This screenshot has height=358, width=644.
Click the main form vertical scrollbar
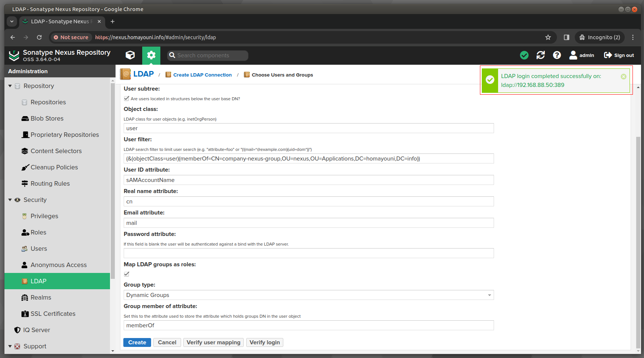(638, 242)
